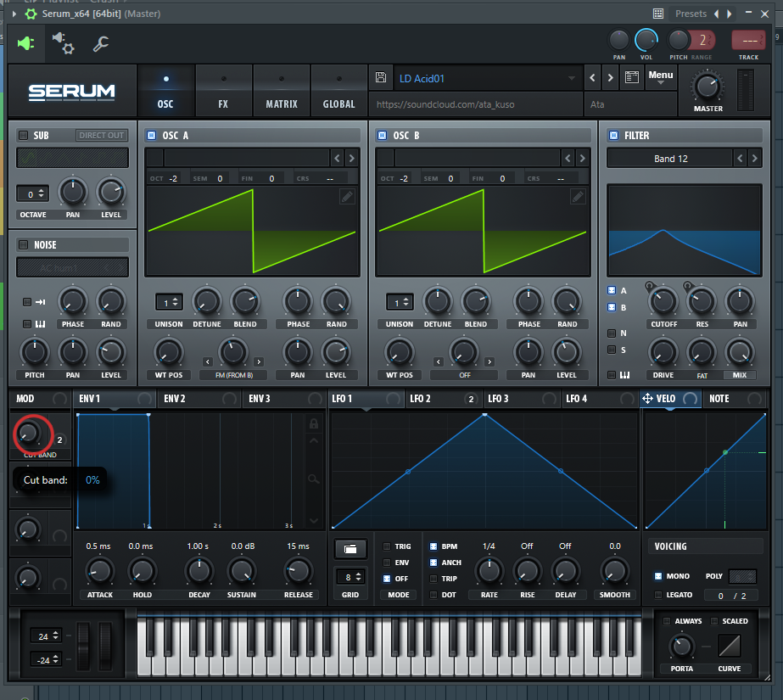Viewport: 783px width, 700px height.
Task: Select the next Serum preset arrow
Action: tap(610, 77)
